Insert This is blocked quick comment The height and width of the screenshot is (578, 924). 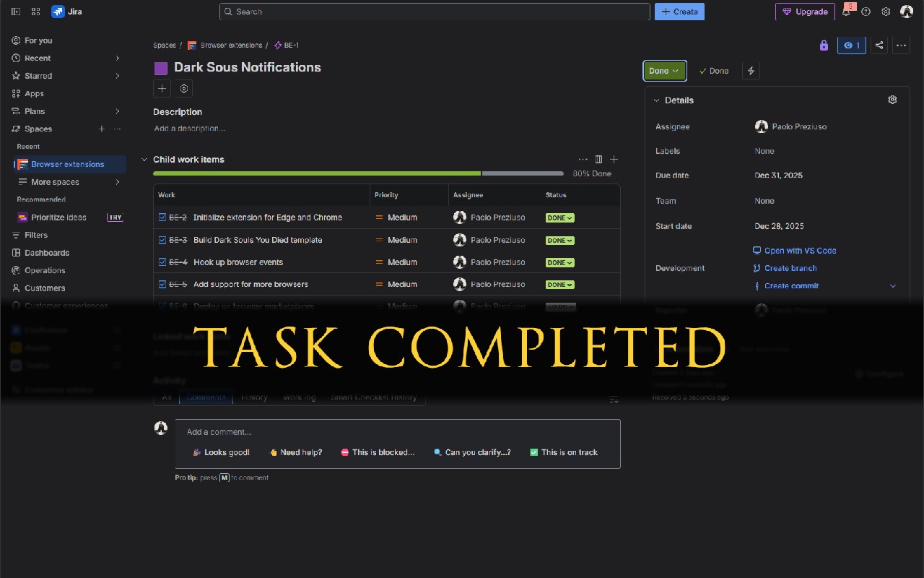tap(378, 452)
